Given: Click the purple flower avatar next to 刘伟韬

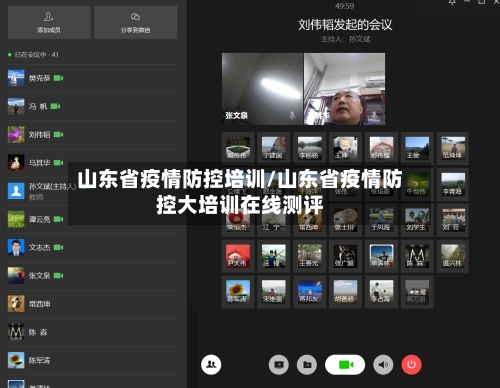Looking at the screenshot, I should (16, 134).
